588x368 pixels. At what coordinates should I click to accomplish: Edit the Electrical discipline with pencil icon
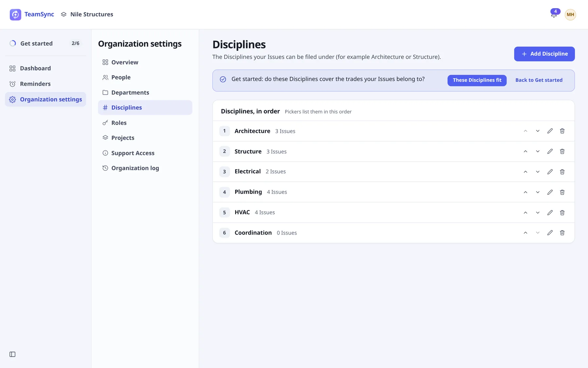[x=550, y=172]
